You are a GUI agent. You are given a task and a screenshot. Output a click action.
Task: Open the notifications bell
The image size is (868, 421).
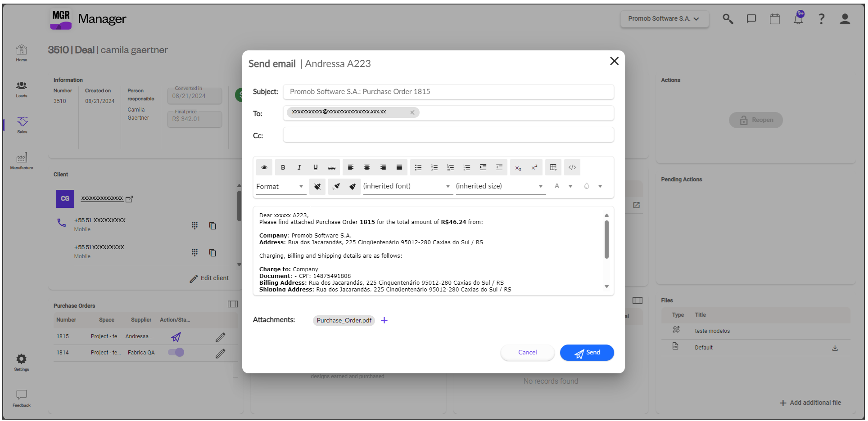pyautogui.click(x=799, y=18)
